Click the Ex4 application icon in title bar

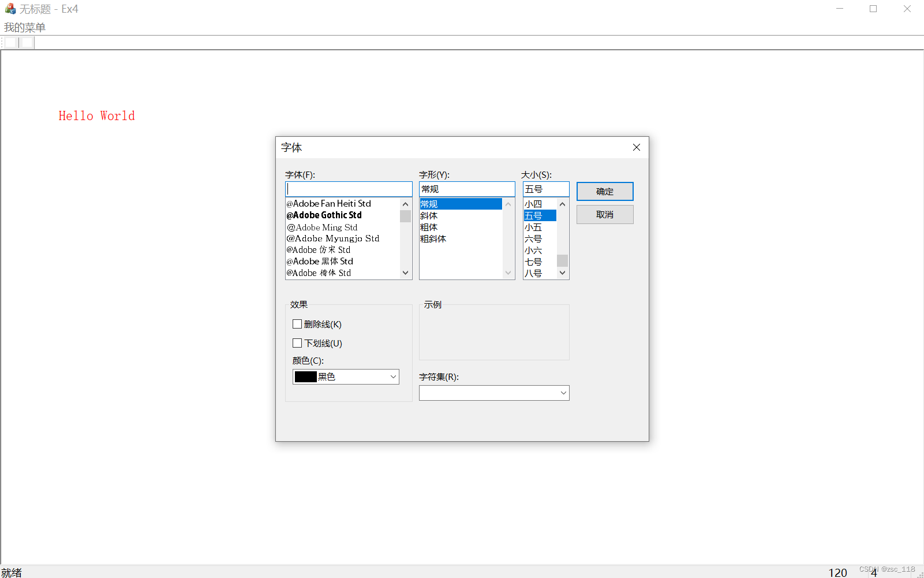click(10, 9)
